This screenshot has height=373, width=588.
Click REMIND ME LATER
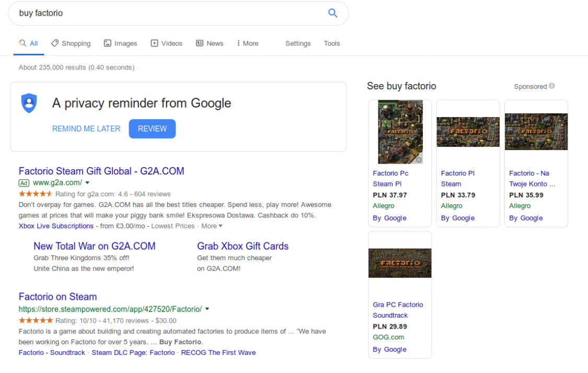click(86, 129)
